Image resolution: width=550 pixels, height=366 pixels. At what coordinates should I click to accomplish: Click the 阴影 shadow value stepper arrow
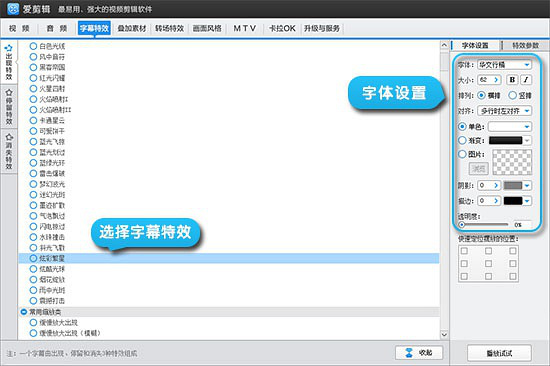496,185
